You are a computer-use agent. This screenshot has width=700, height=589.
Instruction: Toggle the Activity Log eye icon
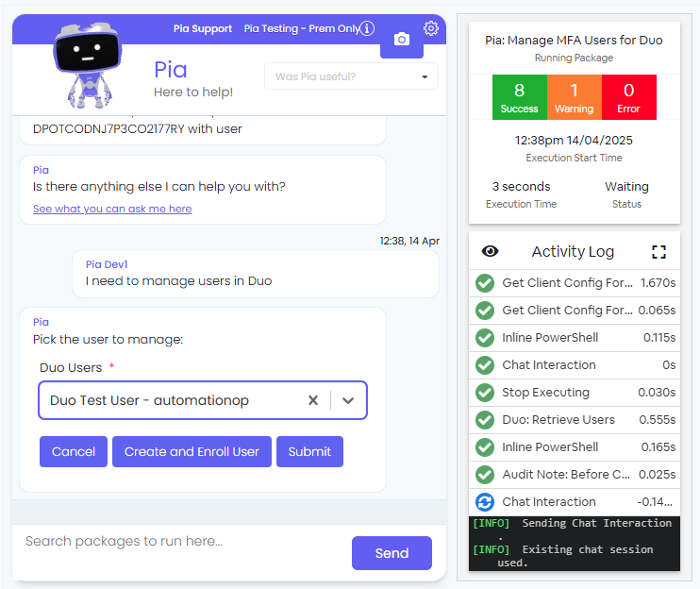(490, 251)
